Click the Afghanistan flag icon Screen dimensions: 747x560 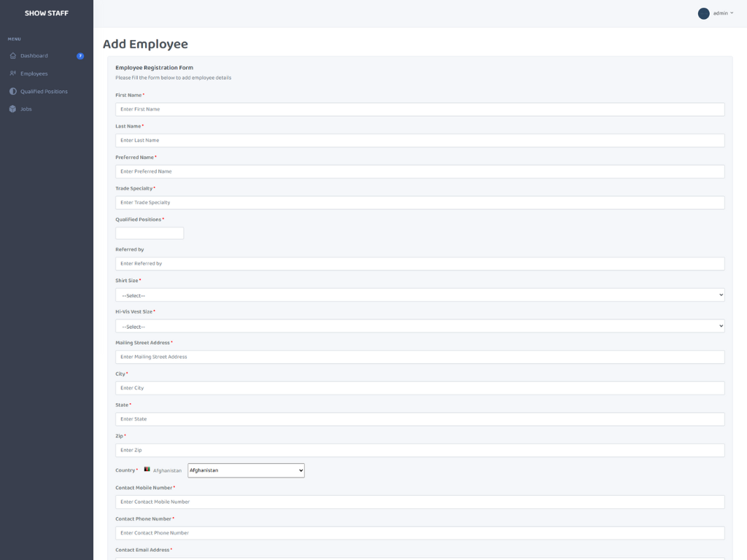(147, 470)
